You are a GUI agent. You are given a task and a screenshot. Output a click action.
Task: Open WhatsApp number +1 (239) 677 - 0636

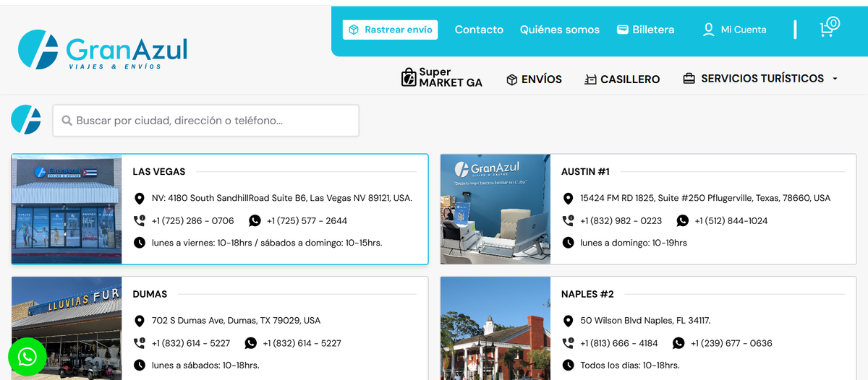[x=731, y=344]
